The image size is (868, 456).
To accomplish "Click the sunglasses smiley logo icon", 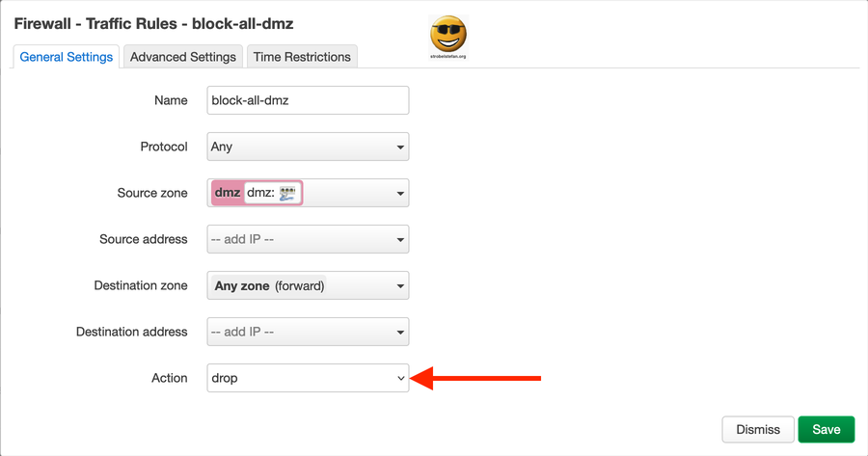I will (x=448, y=34).
